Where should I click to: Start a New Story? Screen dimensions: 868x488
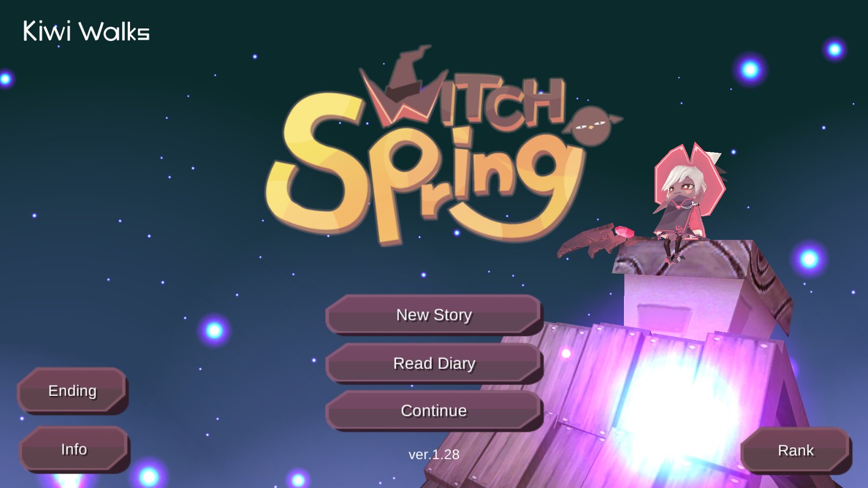(434, 314)
